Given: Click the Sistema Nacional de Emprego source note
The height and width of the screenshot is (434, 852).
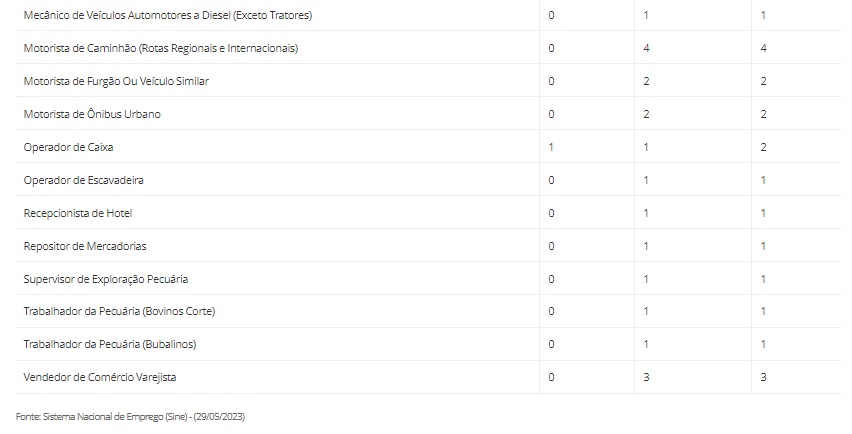Looking at the screenshot, I should pos(130,416).
